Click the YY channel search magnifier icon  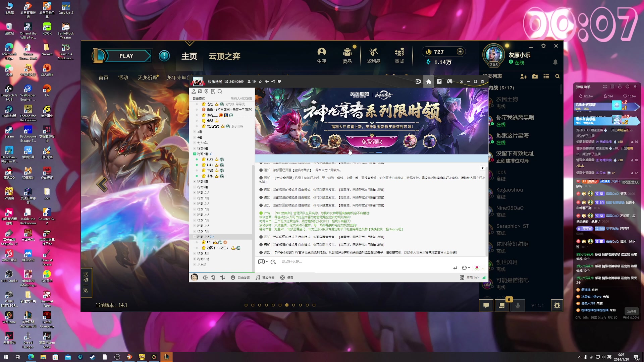click(x=220, y=92)
